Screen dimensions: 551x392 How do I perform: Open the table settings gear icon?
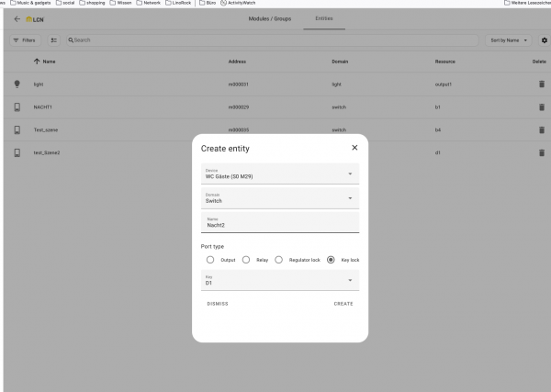click(x=544, y=40)
